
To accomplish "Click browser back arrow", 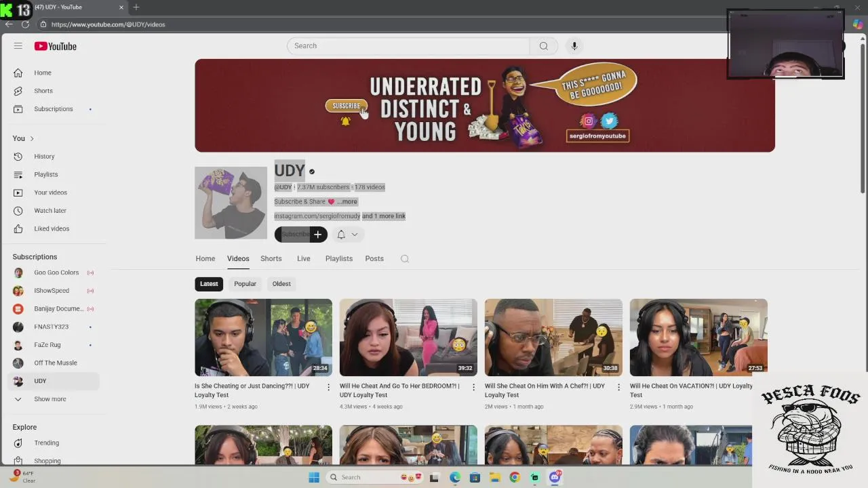I will coord(9,24).
